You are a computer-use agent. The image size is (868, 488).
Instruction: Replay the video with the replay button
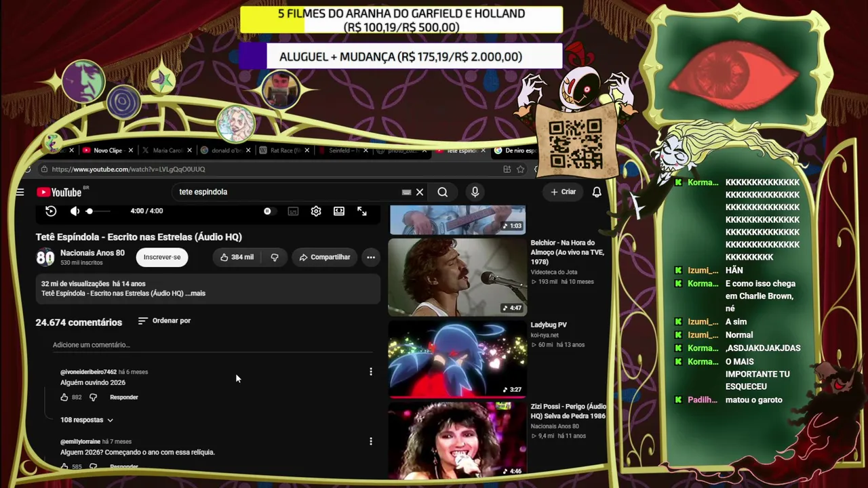click(x=51, y=211)
